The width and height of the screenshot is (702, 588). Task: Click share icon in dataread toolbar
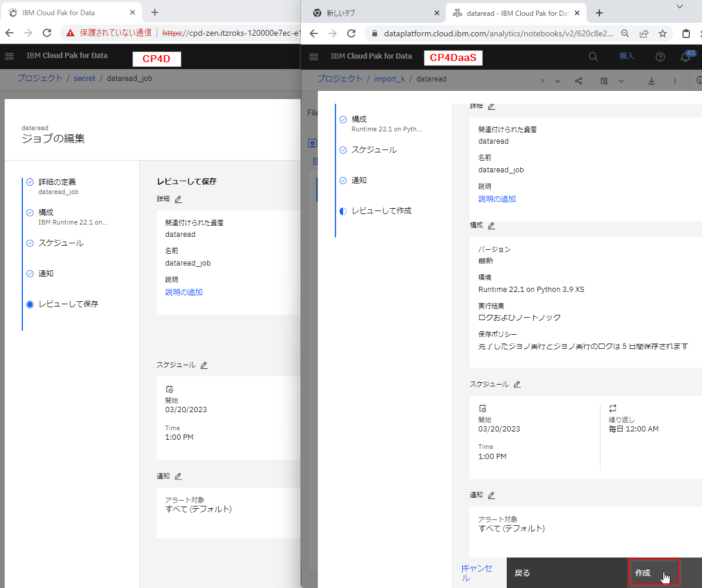(x=578, y=81)
